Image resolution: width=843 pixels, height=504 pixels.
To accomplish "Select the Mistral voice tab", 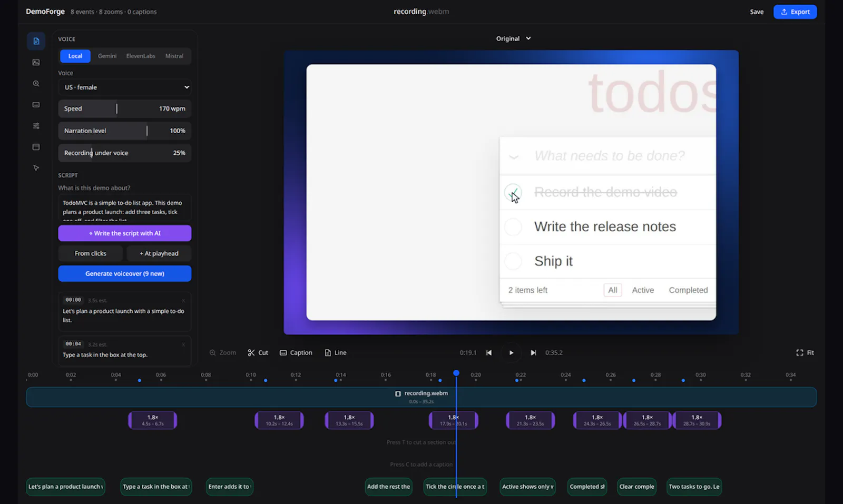I will (x=174, y=56).
